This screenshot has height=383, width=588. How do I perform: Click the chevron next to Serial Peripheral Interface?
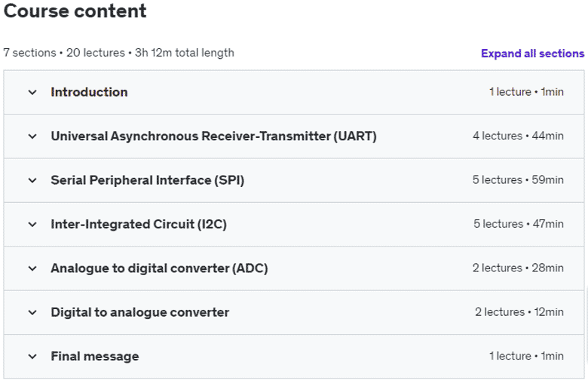point(32,180)
